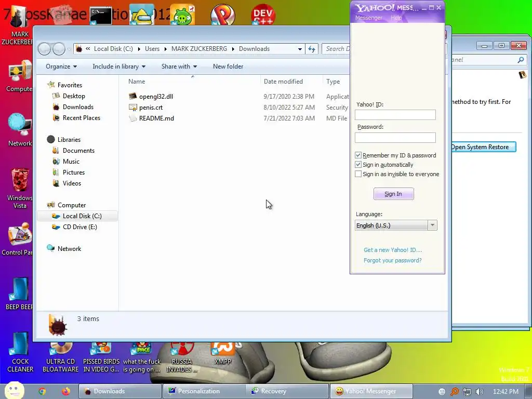Click search magnifier in Recovery window
This screenshot has width=532, height=399.
pyautogui.click(x=521, y=60)
